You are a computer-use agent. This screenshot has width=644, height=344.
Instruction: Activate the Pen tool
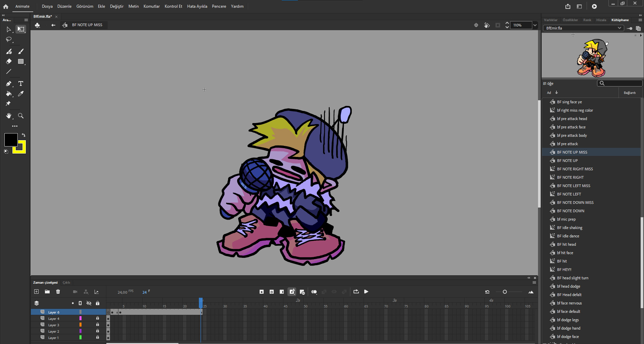[9, 83]
